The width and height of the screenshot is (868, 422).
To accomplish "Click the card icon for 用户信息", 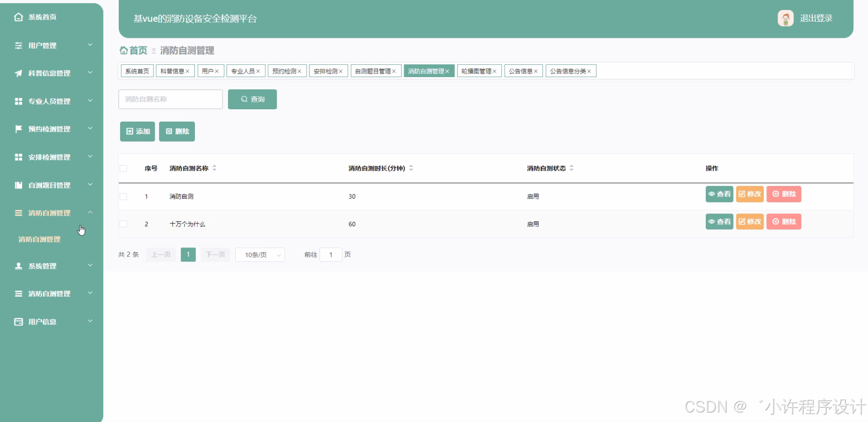I will (x=18, y=322).
